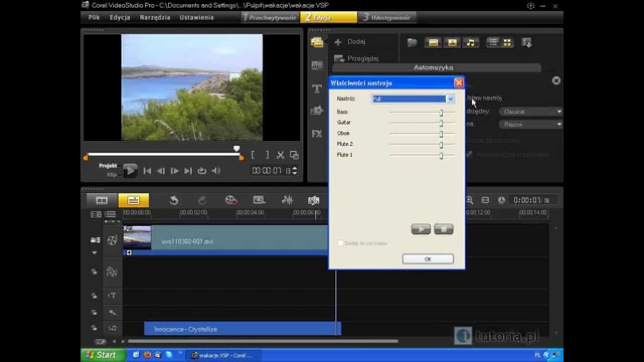
Task: Switch library to thumbnail view
Action: 507,43
